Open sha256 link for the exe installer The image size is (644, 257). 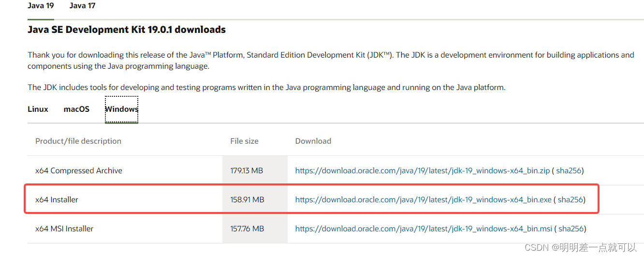571,199
